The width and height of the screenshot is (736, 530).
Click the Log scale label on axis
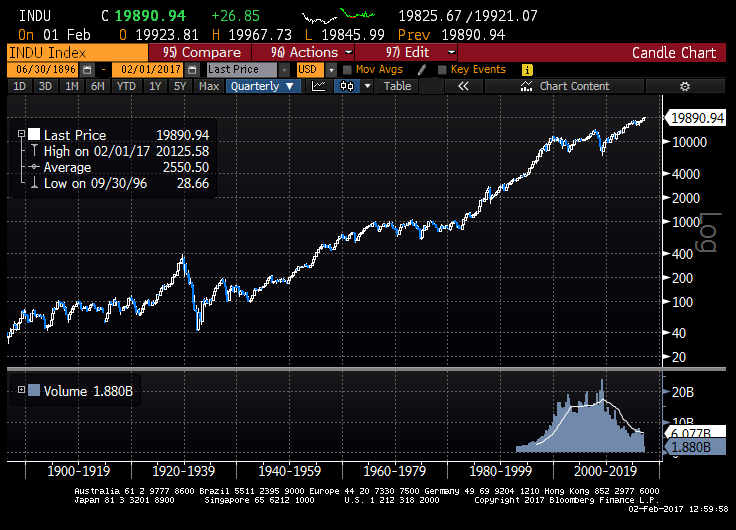click(707, 232)
